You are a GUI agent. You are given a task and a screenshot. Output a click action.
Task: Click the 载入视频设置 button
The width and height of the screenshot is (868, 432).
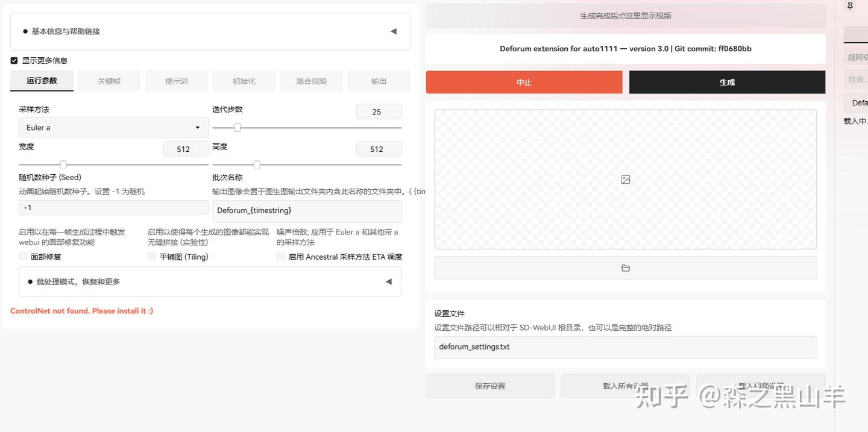click(x=761, y=386)
